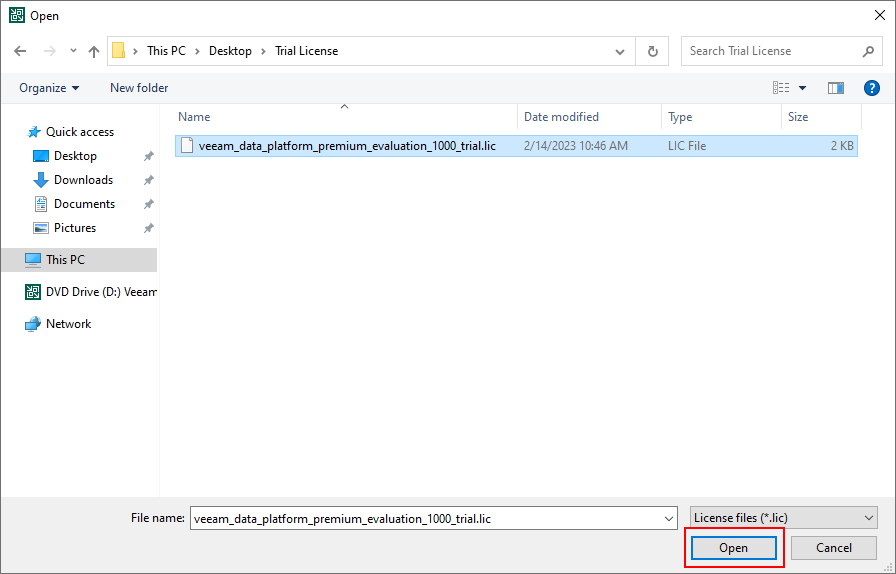Click the Network icon in sidebar
This screenshot has height=574, width=896.
33,324
